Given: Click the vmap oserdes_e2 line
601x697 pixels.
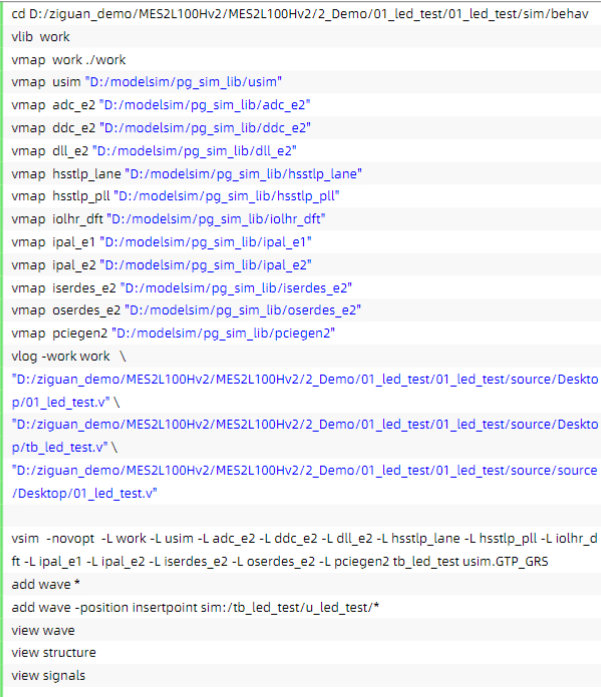Looking at the screenshot, I should (186, 310).
